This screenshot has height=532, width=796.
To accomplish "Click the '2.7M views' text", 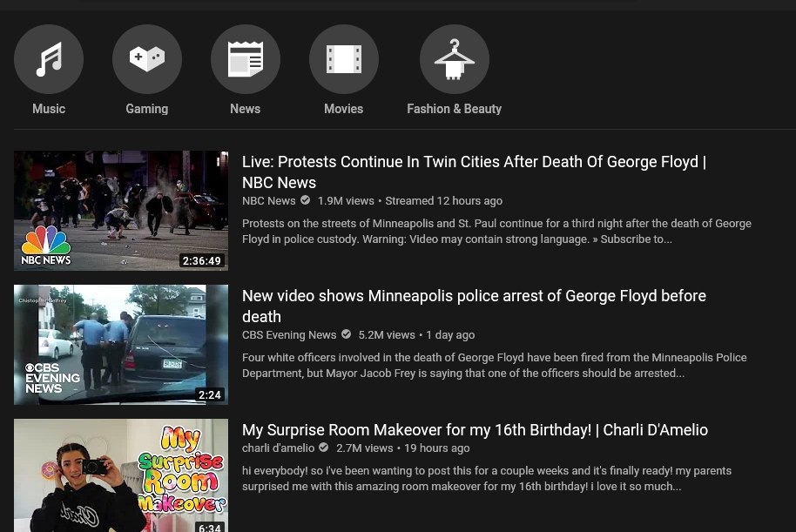I will pyautogui.click(x=365, y=448).
